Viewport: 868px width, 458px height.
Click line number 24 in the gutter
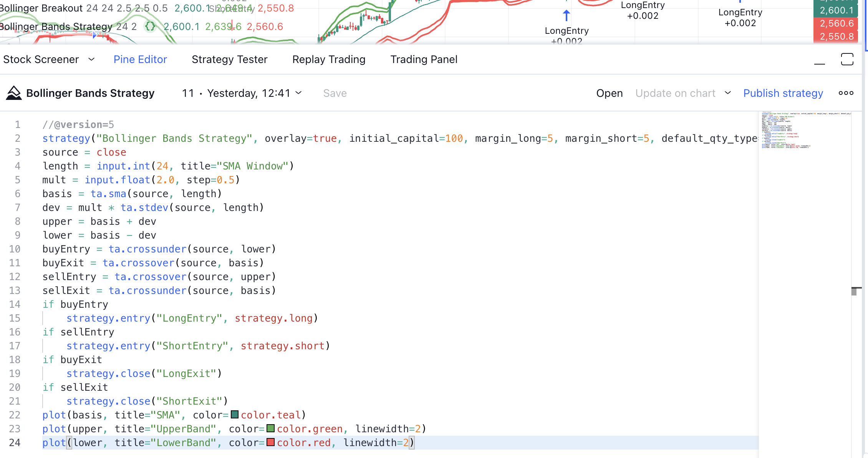pyautogui.click(x=15, y=443)
